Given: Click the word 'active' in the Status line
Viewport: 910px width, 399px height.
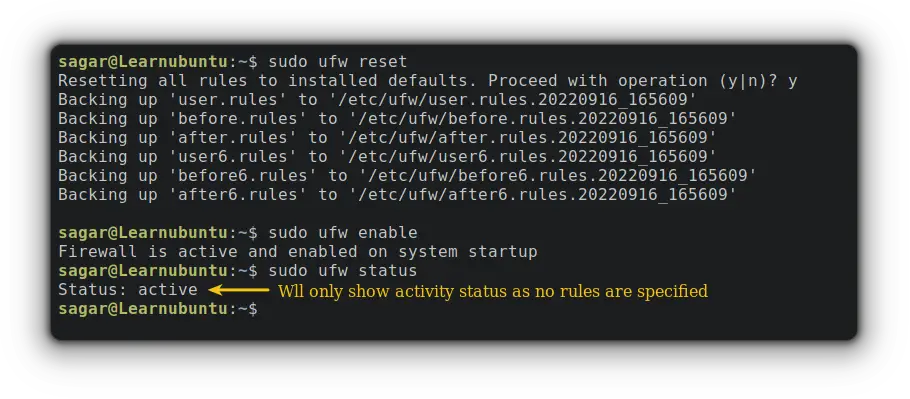Looking at the screenshot, I should 168,290.
